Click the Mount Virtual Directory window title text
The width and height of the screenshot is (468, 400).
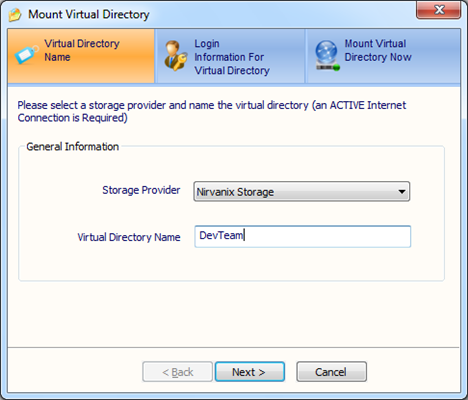coord(89,14)
